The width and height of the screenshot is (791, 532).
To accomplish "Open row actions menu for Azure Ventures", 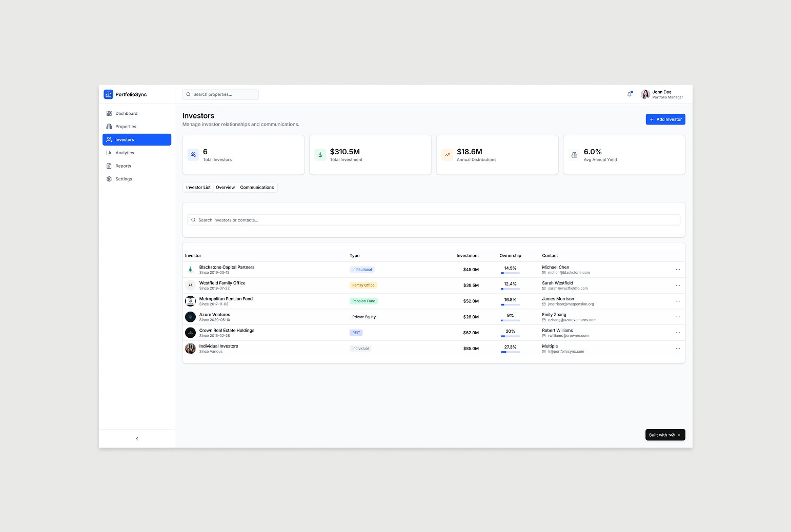I will click(x=678, y=317).
